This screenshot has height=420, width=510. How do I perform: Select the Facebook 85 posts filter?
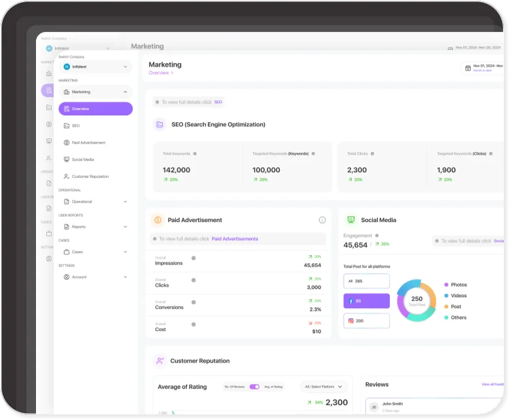[367, 301]
